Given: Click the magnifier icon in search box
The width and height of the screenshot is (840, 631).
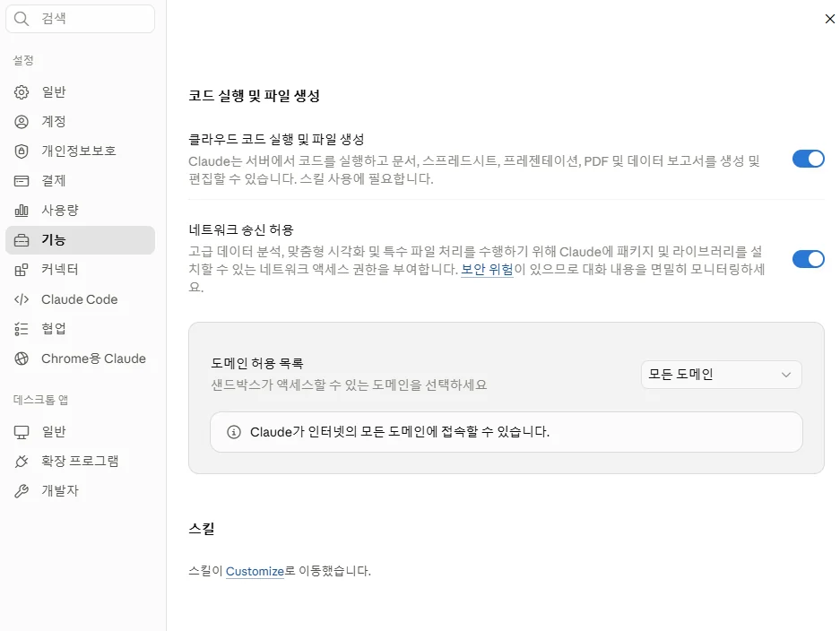Looking at the screenshot, I should [x=22, y=19].
